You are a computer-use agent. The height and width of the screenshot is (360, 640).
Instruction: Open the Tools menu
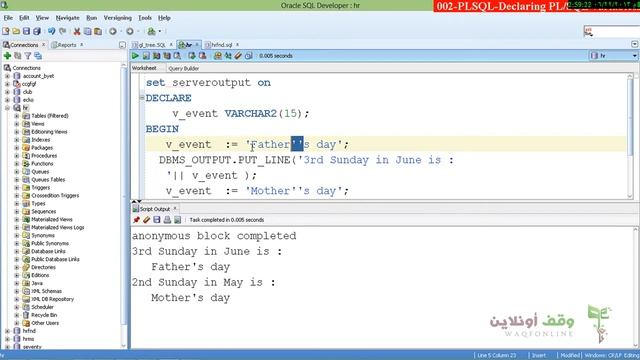click(145, 18)
